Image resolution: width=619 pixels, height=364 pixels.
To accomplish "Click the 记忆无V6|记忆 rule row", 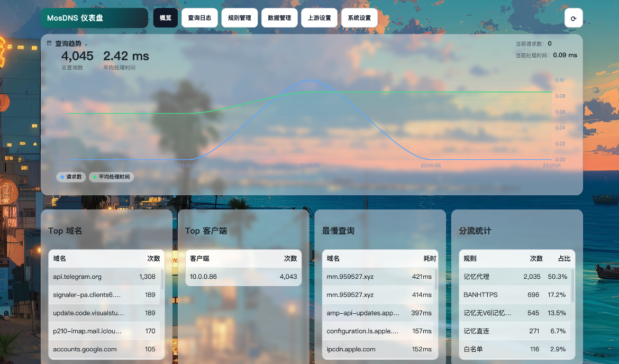I will click(x=515, y=313).
